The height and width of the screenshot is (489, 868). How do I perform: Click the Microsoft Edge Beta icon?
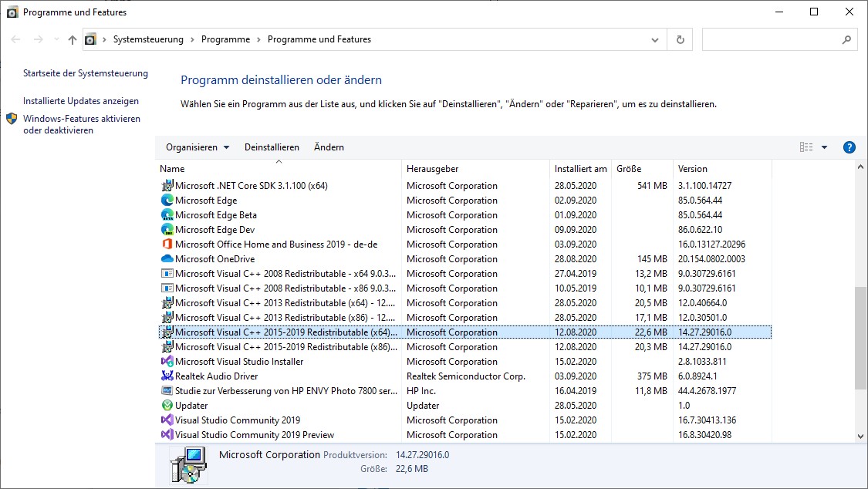point(167,214)
